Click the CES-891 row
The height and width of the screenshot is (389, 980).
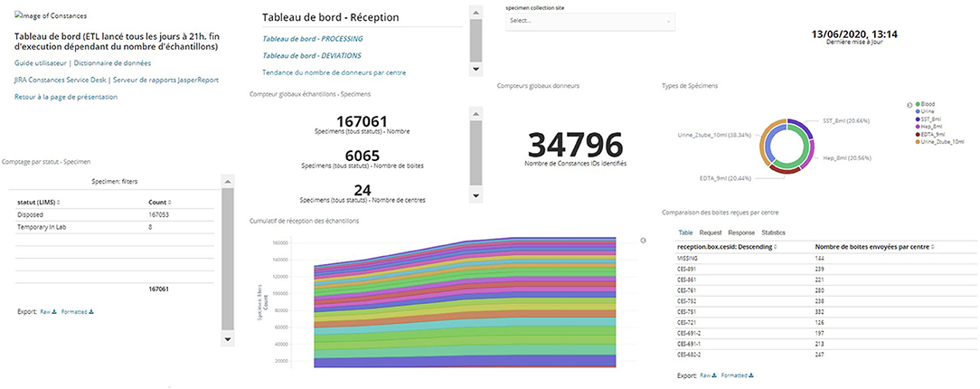[x=825, y=269]
